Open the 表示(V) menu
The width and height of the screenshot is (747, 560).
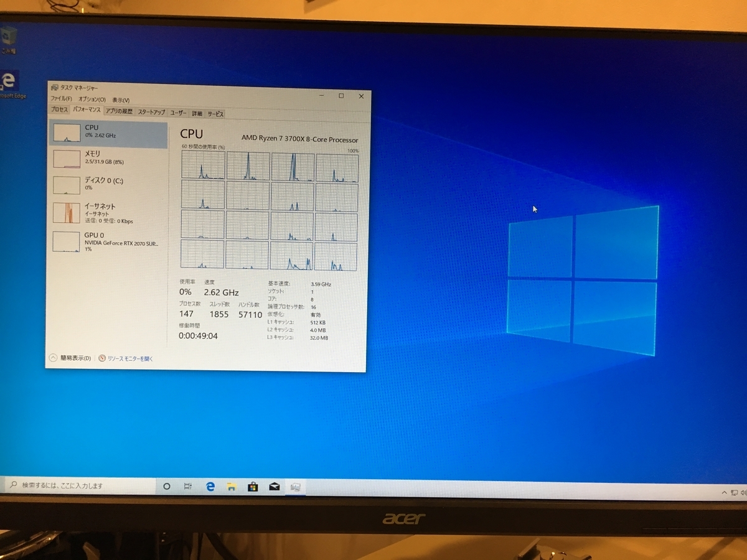click(120, 100)
